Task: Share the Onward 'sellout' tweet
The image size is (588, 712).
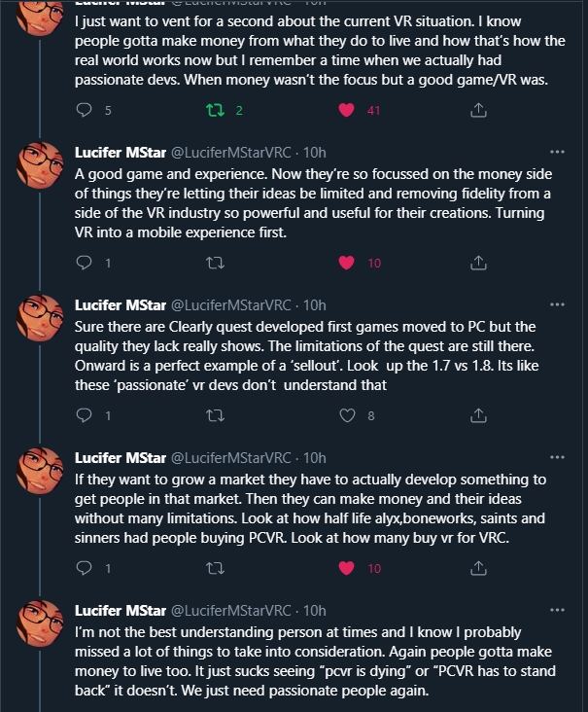Action: (x=478, y=415)
